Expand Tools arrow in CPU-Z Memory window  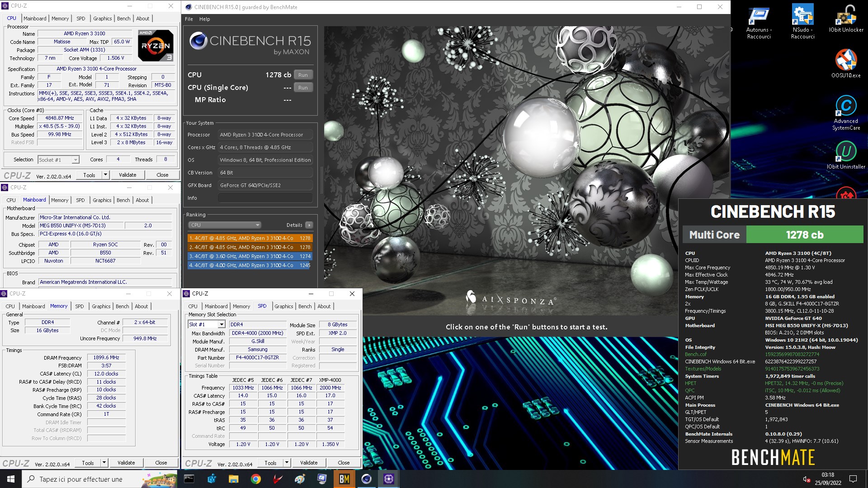104,463
